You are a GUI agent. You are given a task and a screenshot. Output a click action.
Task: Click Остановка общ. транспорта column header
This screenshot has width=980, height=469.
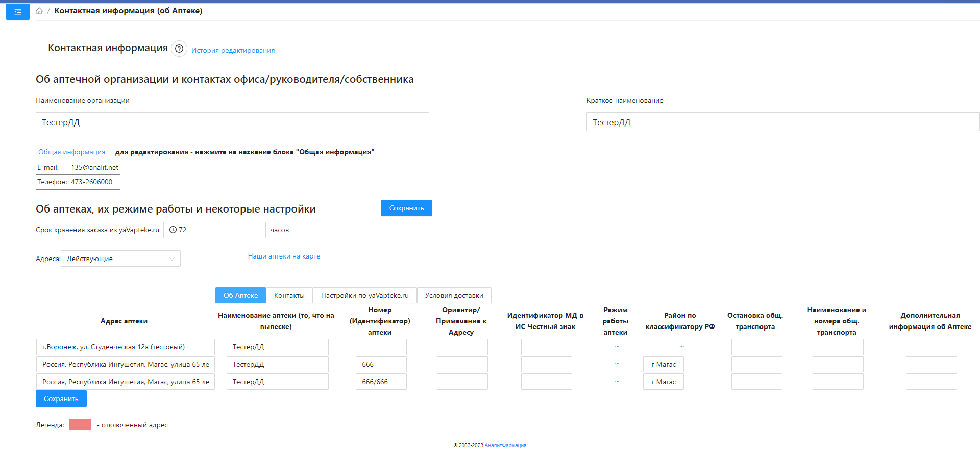coord(755,321)
